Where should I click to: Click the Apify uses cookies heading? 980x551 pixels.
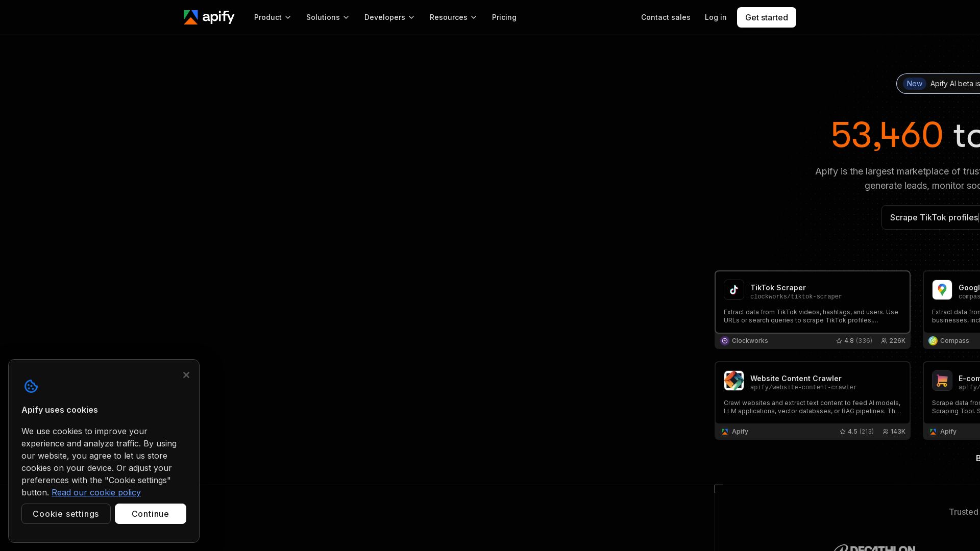60,410
